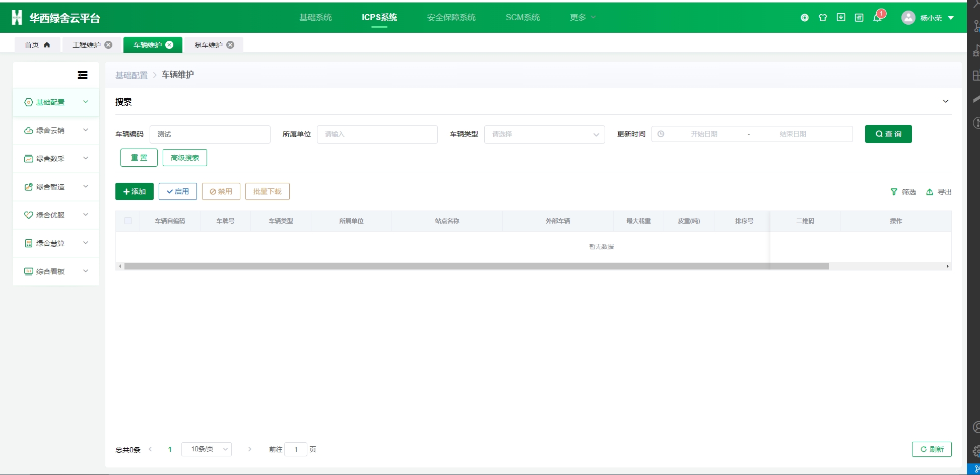Click the 绿舍优服 heart icon

pos(29,215)
